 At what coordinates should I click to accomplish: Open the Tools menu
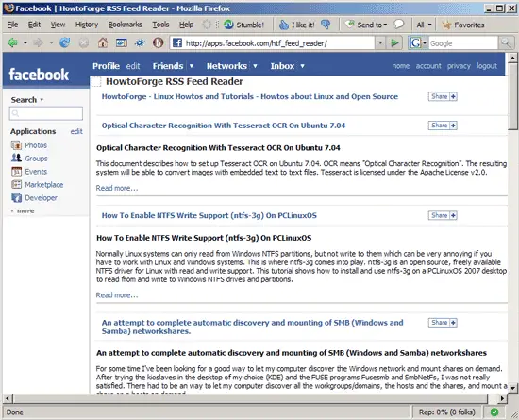(160, 25)
